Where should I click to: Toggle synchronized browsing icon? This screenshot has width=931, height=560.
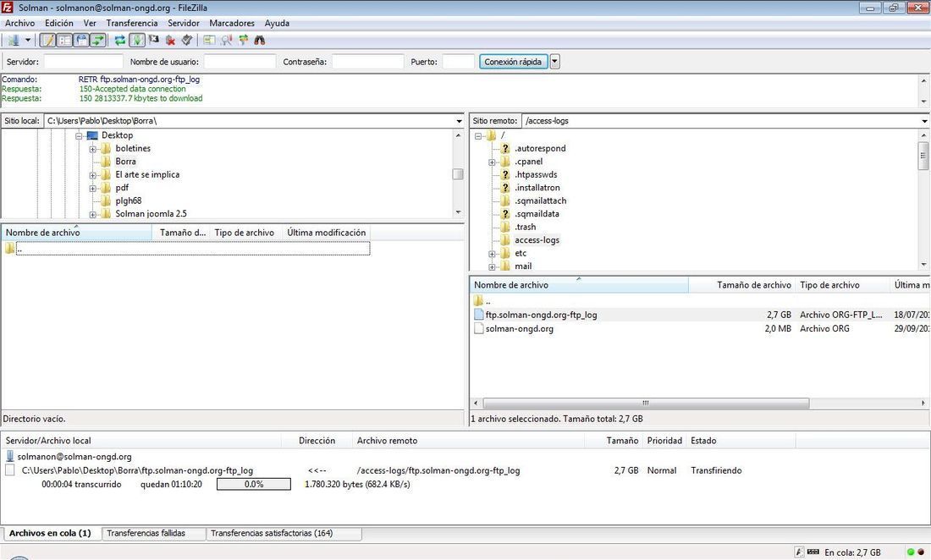(243, 41)
